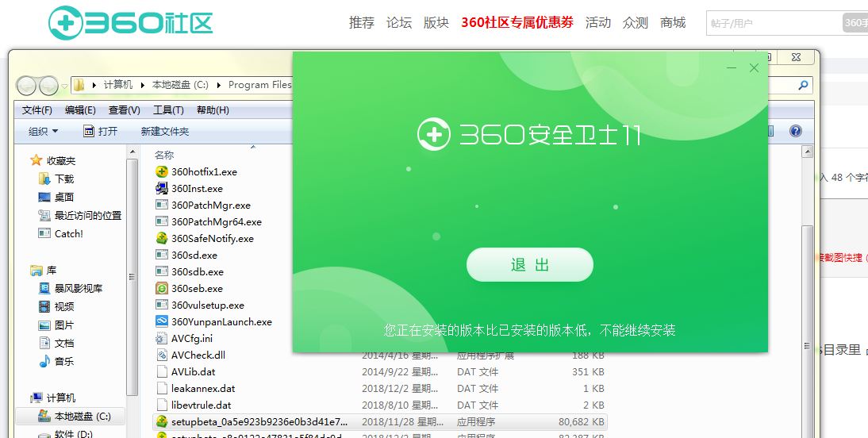868x438 pixels.
Task: Click Explorer forward navigation button
Action: (x=48, y=85)
